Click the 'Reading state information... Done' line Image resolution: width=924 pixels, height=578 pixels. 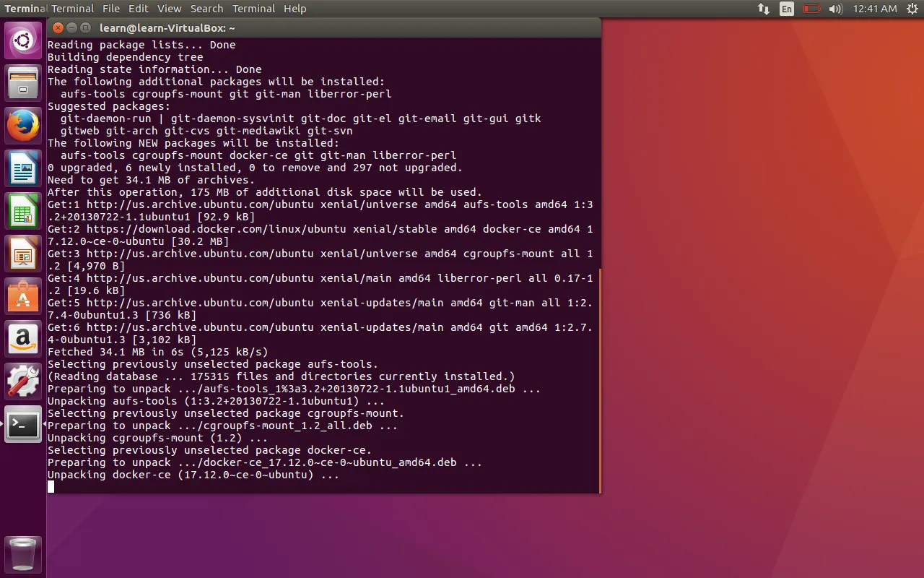(x=154, y=69)
